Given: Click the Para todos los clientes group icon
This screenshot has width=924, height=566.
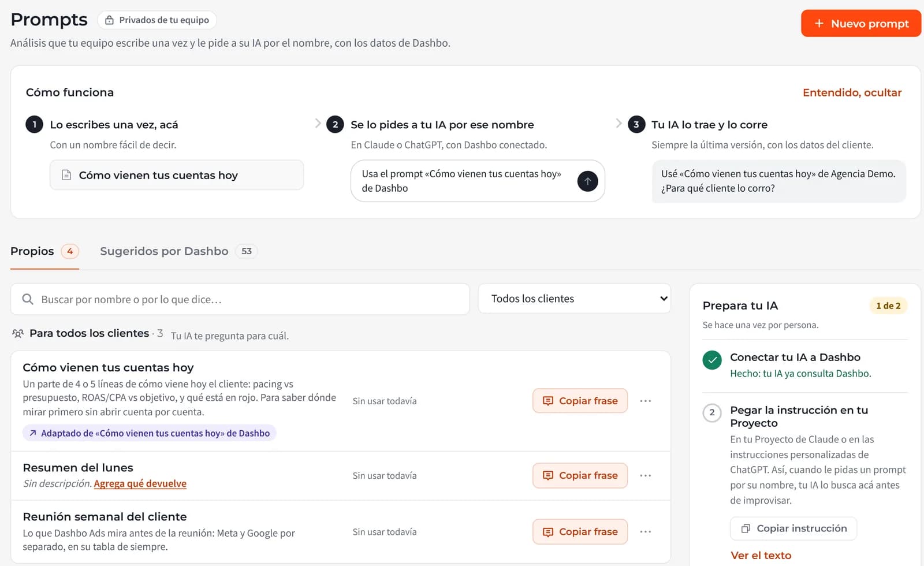Looking at the screenshot, I should click(x=18, y=333).
